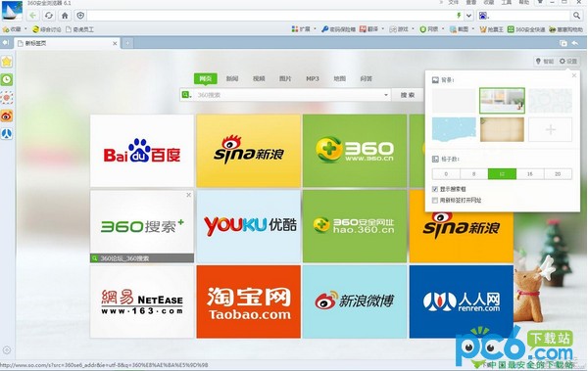Click the Renren sidebar icon

point(7,133)
